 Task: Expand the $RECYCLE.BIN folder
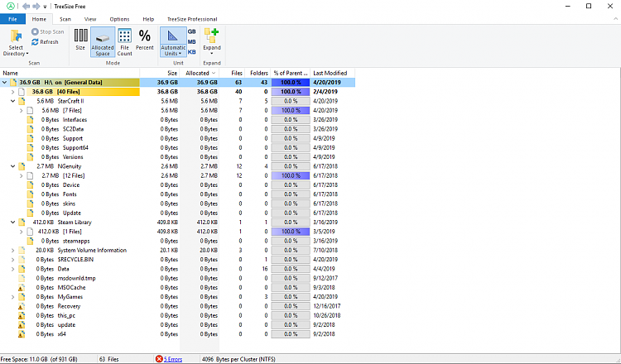click(x=12, y=260)
